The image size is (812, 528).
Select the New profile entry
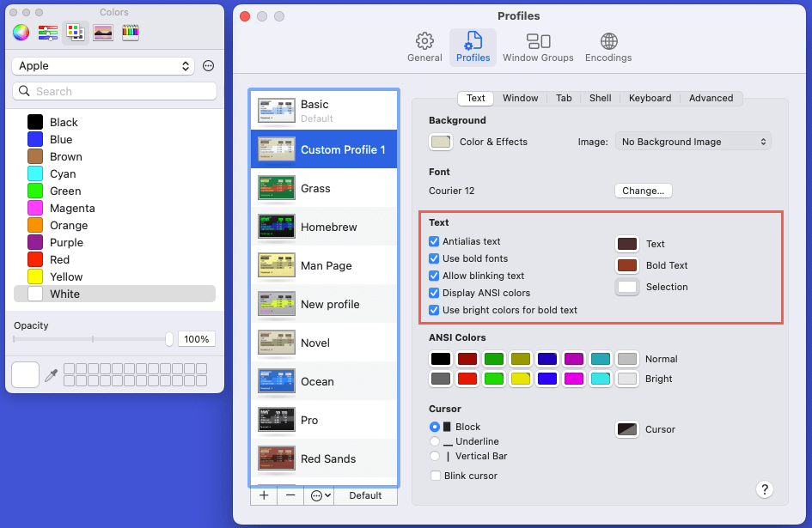(324, 305)
